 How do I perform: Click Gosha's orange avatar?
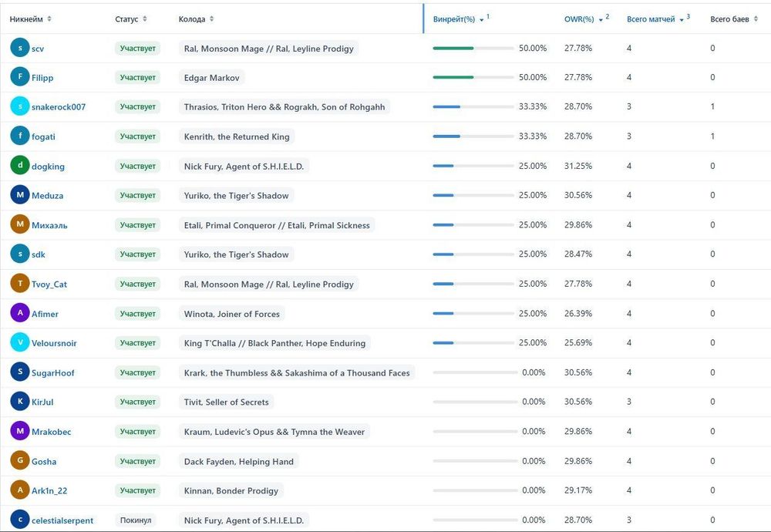(20, 460)
